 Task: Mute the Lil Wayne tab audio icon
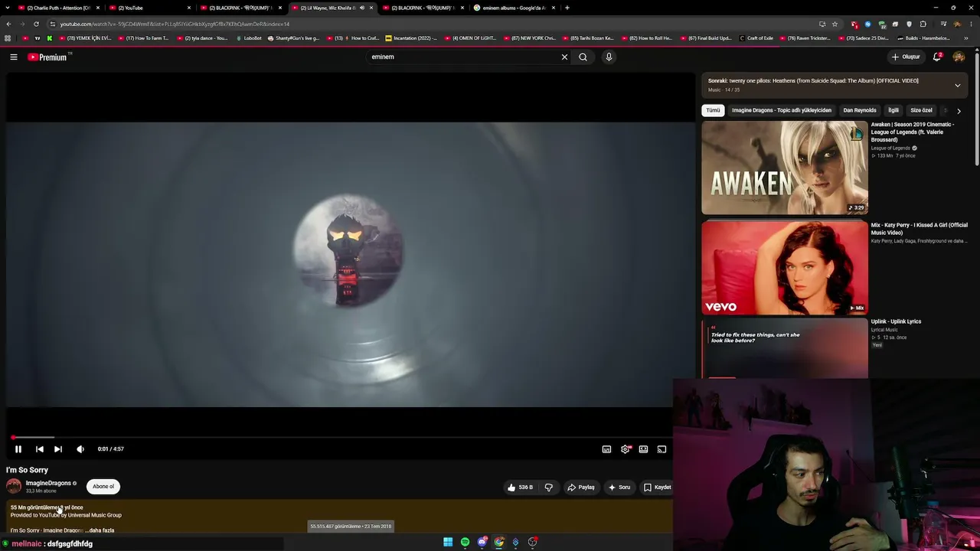[362, 8]
